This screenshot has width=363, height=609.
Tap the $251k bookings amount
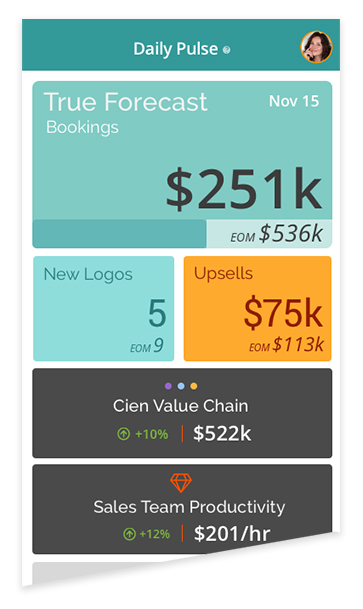[x=244, y=189]
